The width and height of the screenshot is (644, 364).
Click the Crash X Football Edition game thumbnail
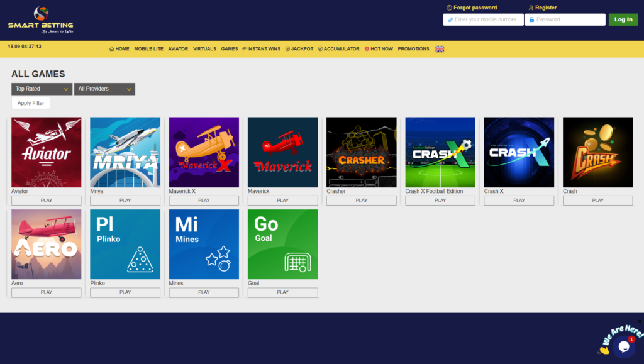[x=440, y=152]
